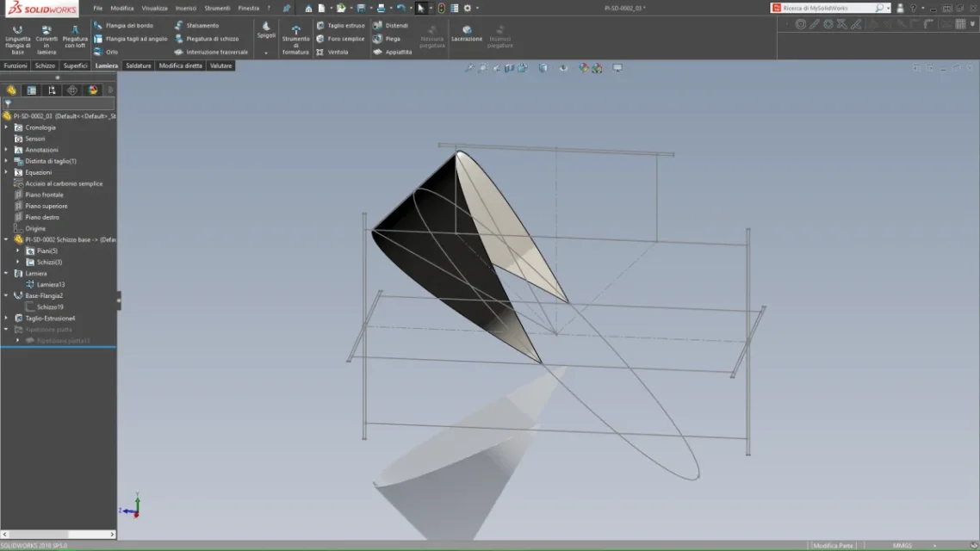The width and height of the screenshot is (980, 551).
Task: Select Piano frontale in feature tree
Action: click(x=44, y=195)
